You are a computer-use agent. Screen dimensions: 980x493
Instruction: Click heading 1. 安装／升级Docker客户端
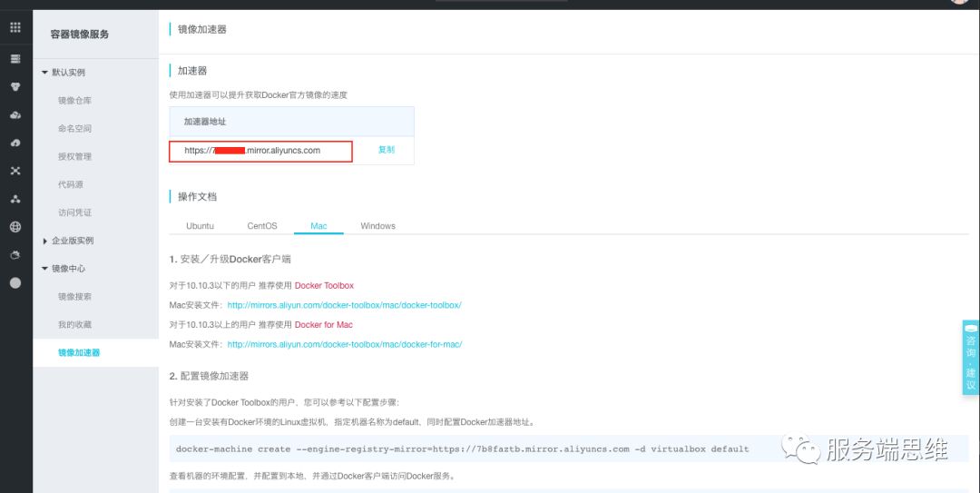pos(230,259)
